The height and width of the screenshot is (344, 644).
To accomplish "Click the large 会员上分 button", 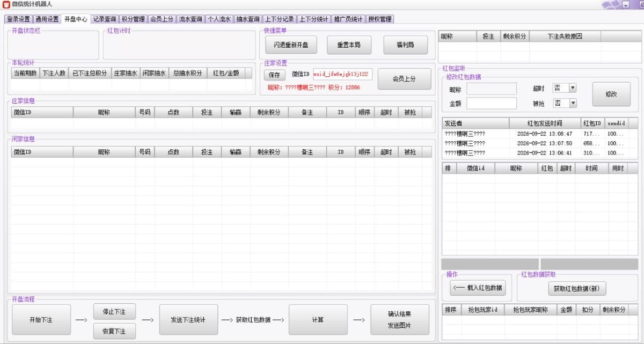I will [x=404, y=78].
